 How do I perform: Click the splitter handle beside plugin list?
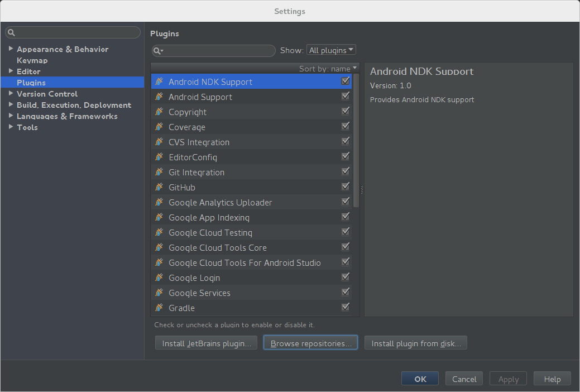(362, 189)
